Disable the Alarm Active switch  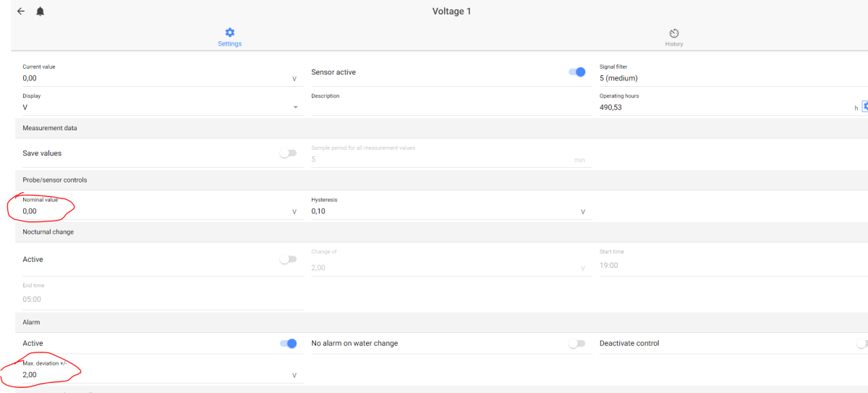point(288,343)
